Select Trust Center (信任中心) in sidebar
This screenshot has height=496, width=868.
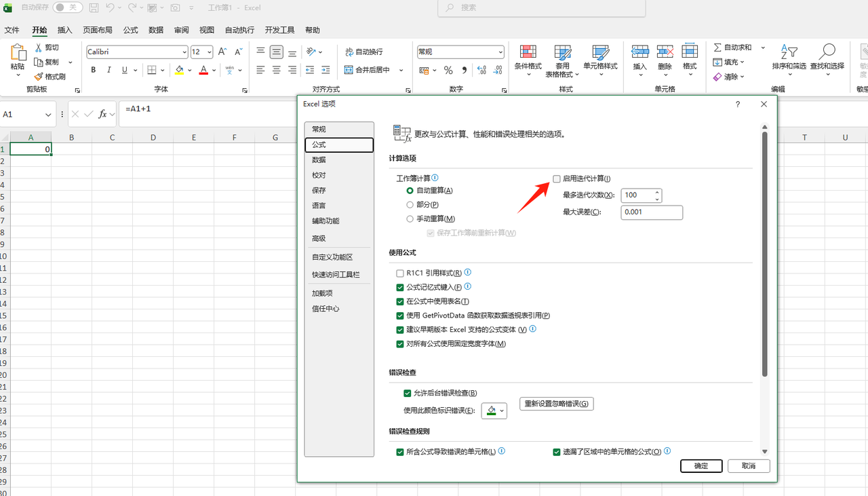[x=339, y=308]
